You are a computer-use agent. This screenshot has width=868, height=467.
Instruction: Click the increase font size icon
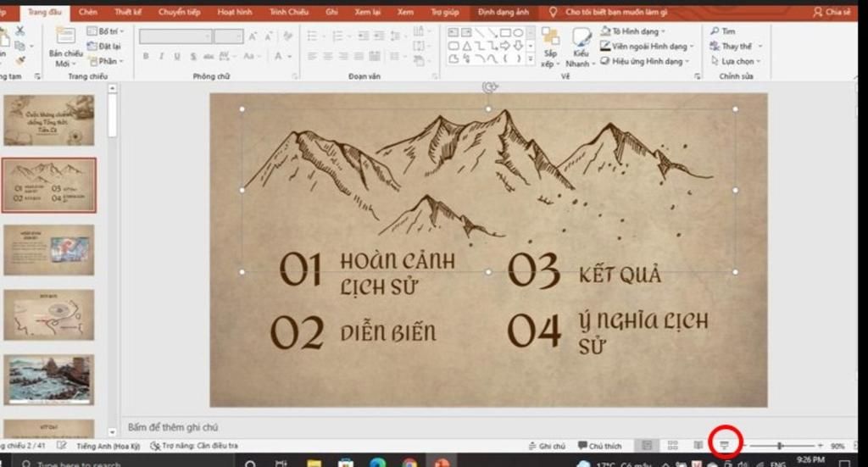[x=253, y=36]
